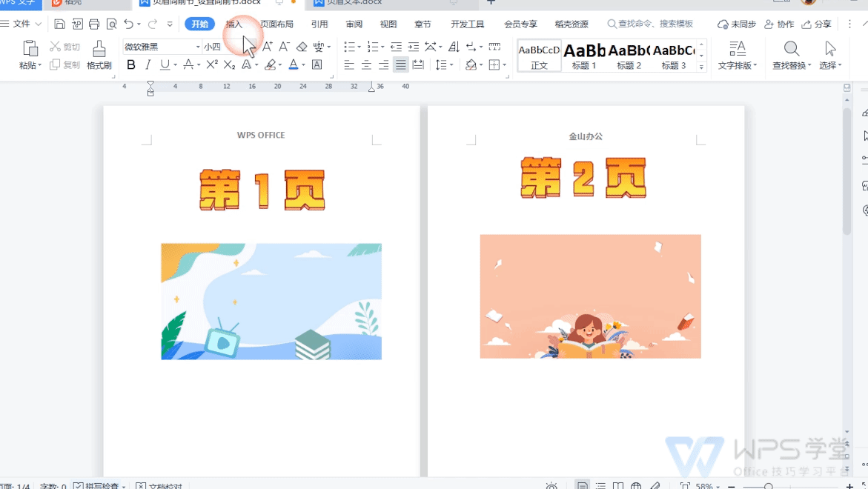This screenshot has height=489, width=868.
Task: Open the 插入 ribbon tab
Action: click(234, 24)
